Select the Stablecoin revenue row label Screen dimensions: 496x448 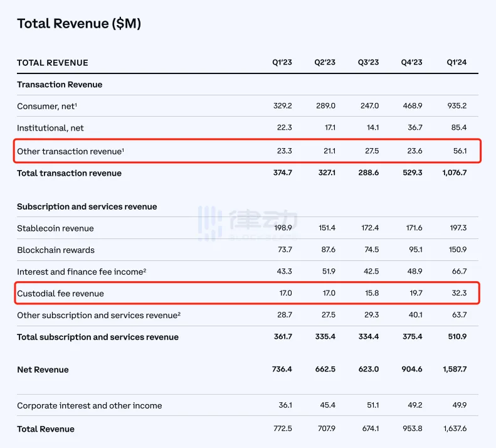(x=55, y=228)
